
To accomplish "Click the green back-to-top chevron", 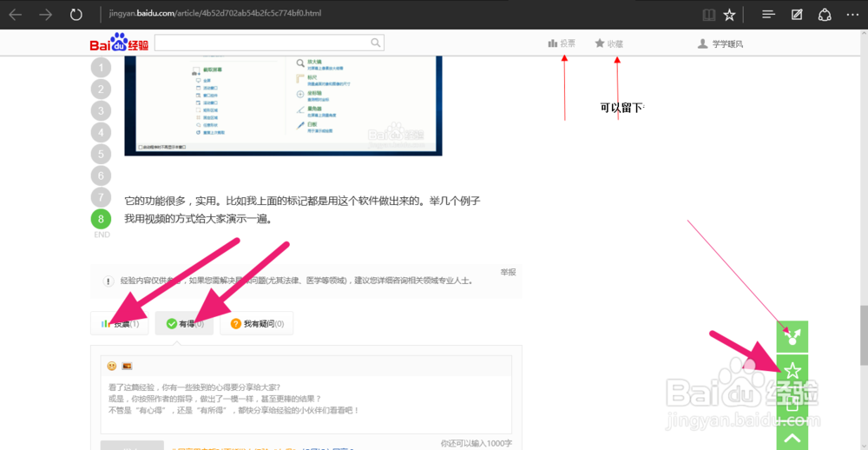I will (792, 438).
